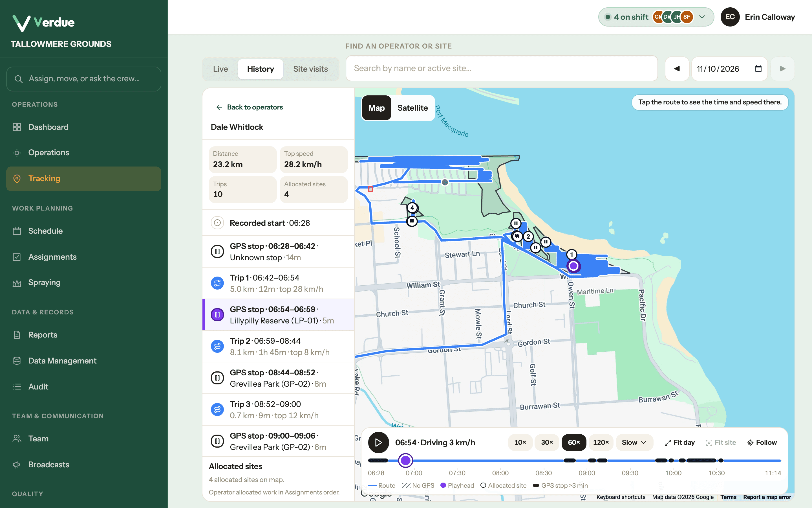This screenshot has width=812, height=508.
Task: Select the 60× playback speed
Action: pyautogui.click(x=574, y=443)
